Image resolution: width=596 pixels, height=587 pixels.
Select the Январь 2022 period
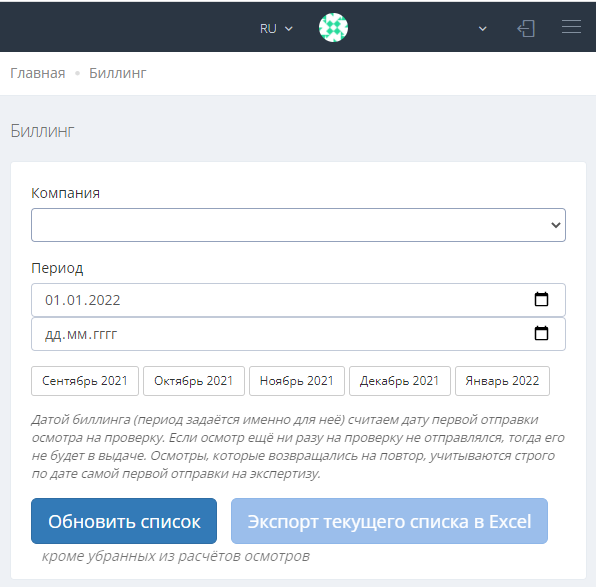pyautogui.click(x=502, y=381)
